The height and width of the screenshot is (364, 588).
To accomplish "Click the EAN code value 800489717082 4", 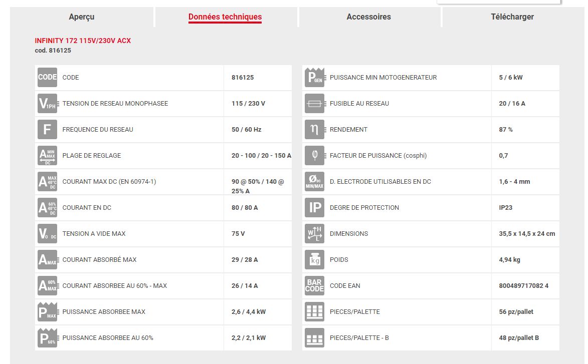I will (x=523, y=286).
